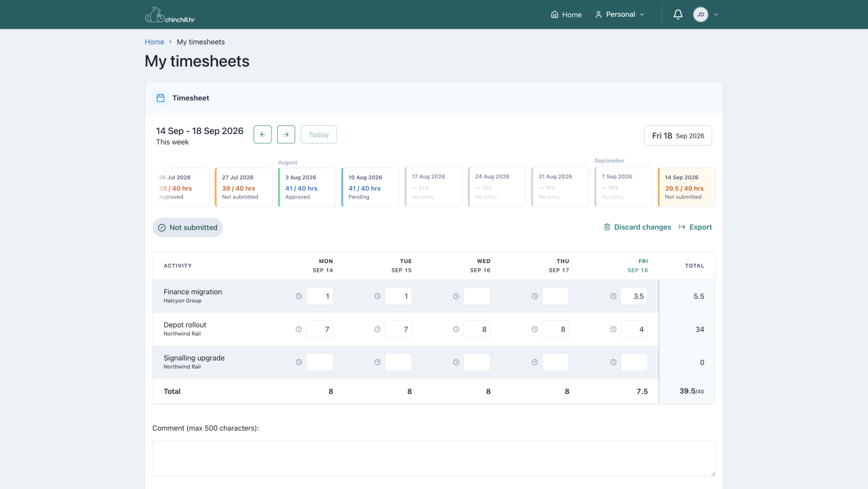Click clock icon for Finance migration Monday
Image resolution: width=868 pixels, height=489 pixels.
tap(299, 296)
